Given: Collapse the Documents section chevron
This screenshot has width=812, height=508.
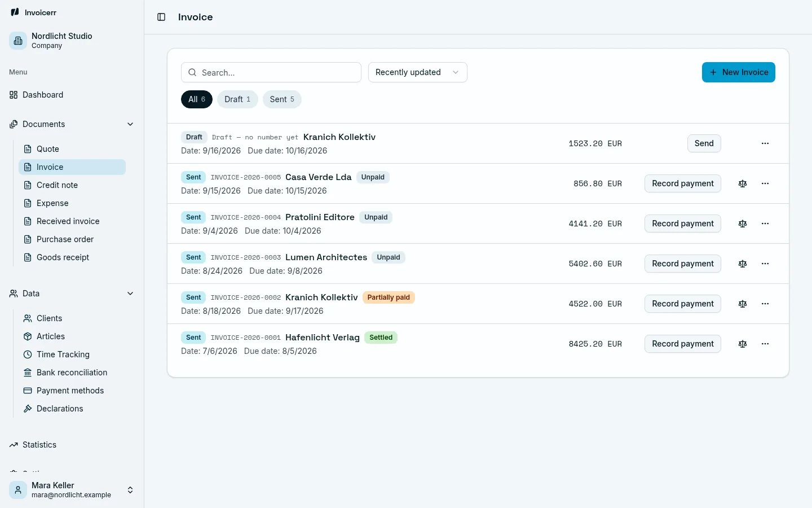Looking at the screenshot, I should coord(130,124).
